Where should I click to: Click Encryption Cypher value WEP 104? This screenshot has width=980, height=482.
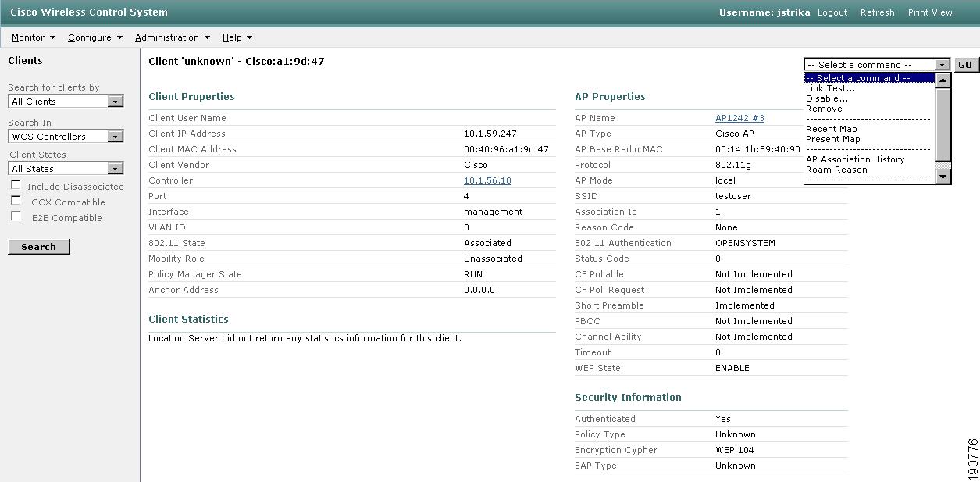(x=734, y=450)
